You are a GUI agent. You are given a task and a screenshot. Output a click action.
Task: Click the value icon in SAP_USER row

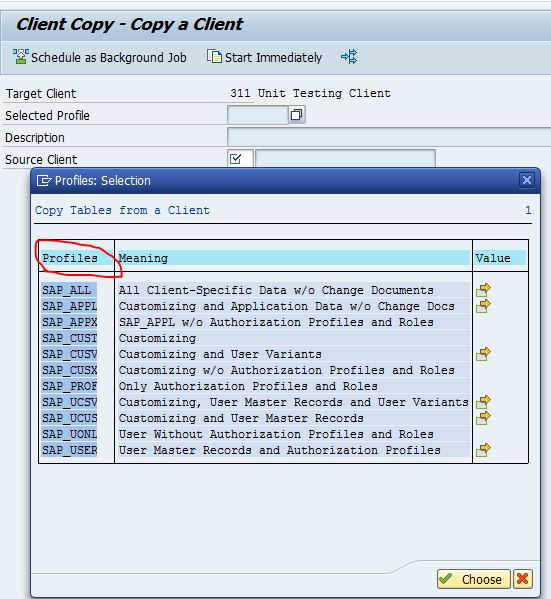tap(483, 450)
